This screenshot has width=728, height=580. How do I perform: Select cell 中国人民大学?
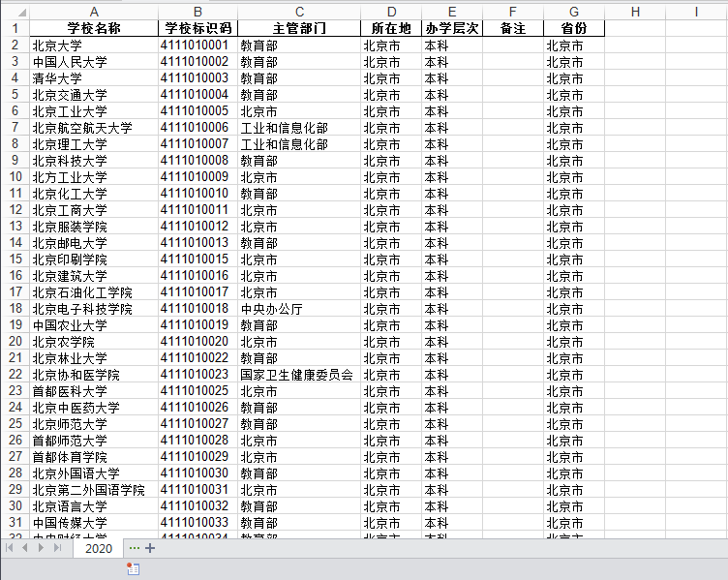94,62
